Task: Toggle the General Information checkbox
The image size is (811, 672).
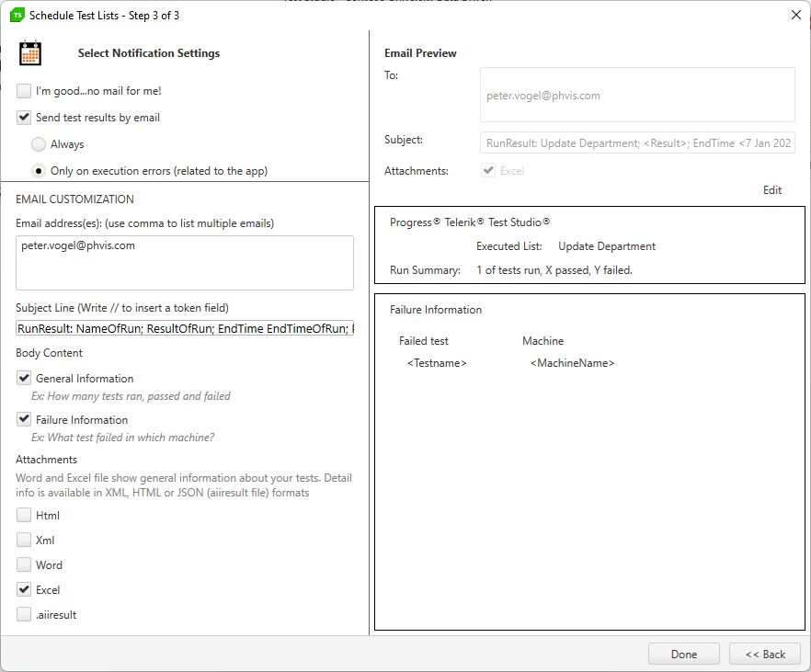Action: [x=24, y=378]
